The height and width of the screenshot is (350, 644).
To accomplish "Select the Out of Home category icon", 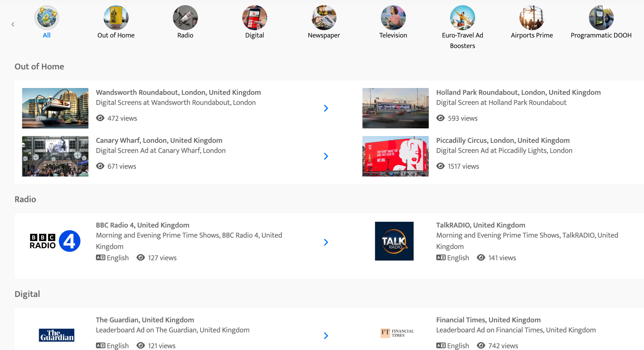I will [x=116, y=18].
